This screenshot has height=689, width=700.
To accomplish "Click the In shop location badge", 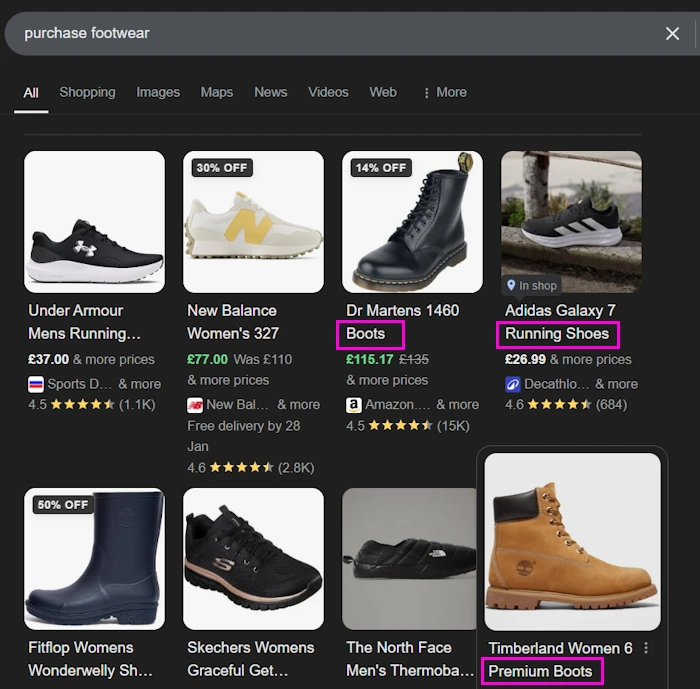I will [532, 285].
